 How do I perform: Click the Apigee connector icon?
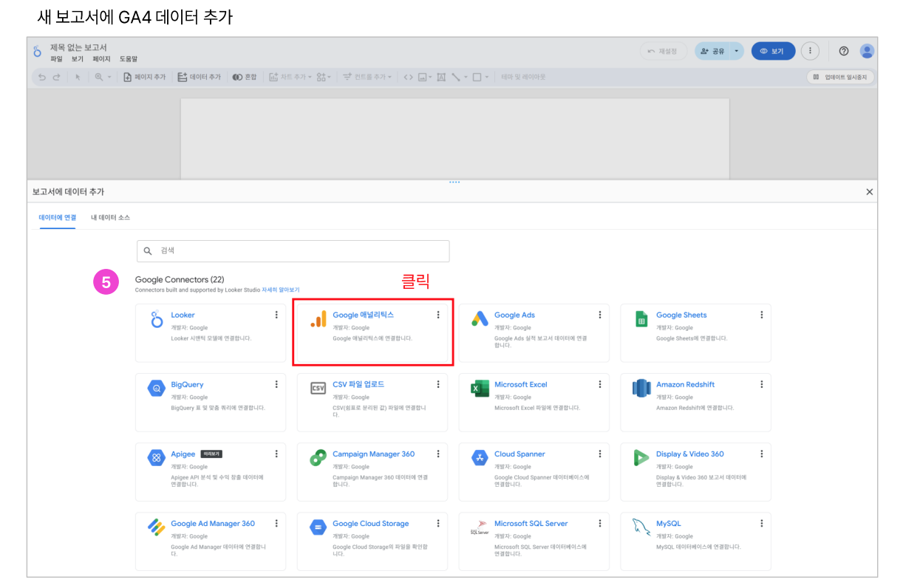(157, 458)
